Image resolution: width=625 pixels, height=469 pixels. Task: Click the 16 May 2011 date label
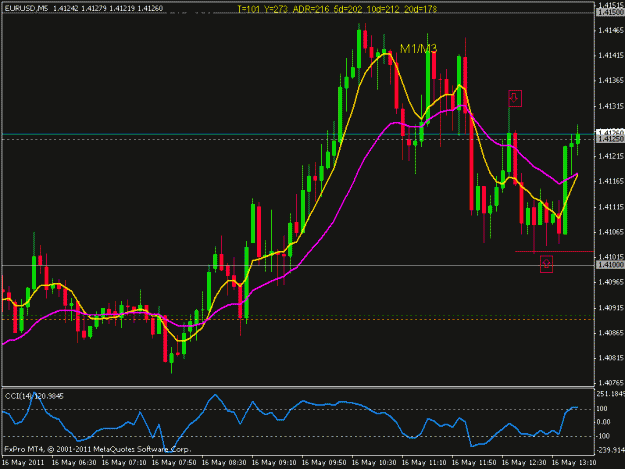(23, 463)
